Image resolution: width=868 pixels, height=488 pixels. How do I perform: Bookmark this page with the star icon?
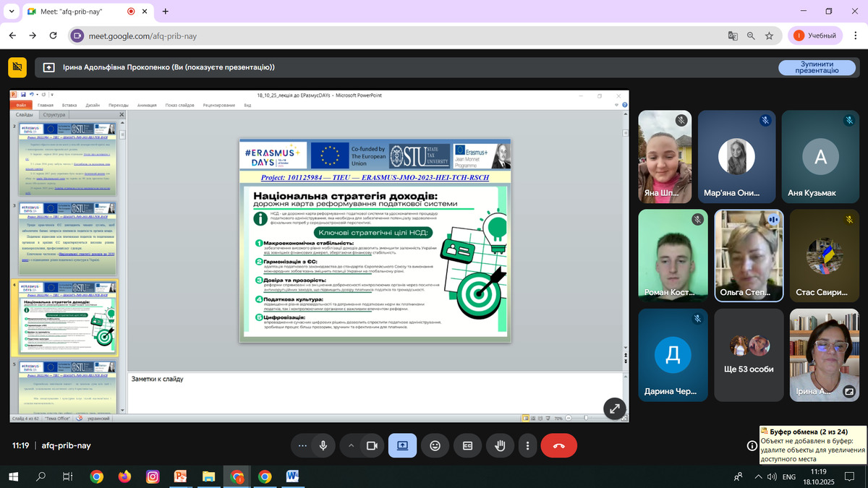click(769, 35)
